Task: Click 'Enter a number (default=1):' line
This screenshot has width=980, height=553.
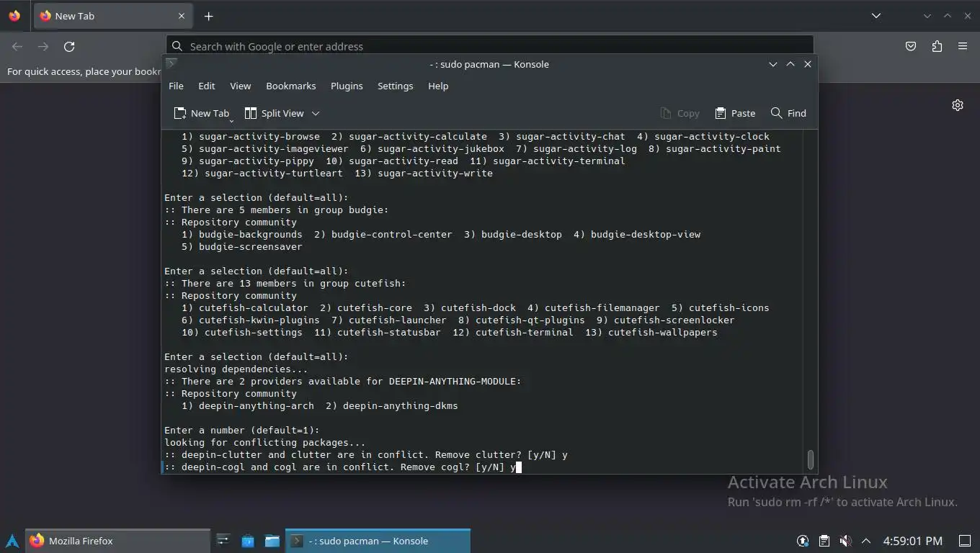Action: [242, 431]
